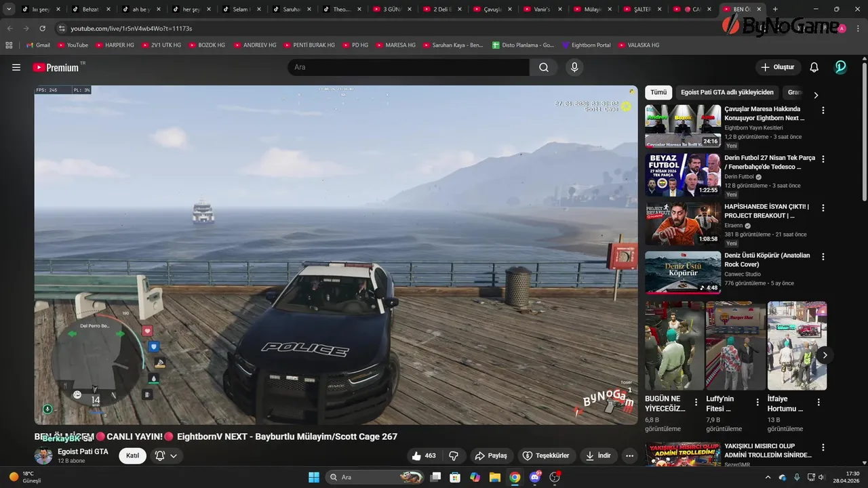This screenshot has height=488, width=868.
Task: Go back in browser history
Action: (x=9, y=28)
